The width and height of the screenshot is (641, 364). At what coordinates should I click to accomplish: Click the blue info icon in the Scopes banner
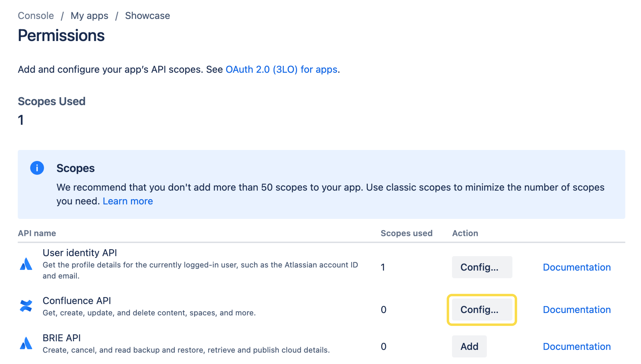click(37, 168)
